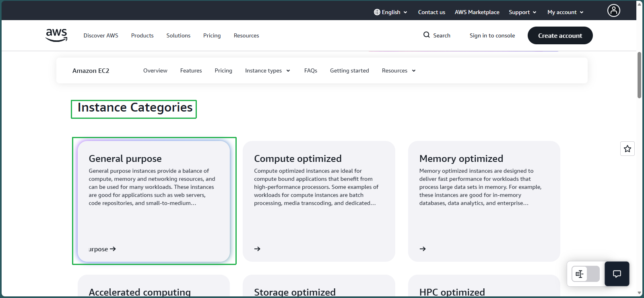This screenshot has height=298, width=644.
Task: Click the page vertical scrollbar thumb
Action: pyautogui.click(x=639, y=75)
